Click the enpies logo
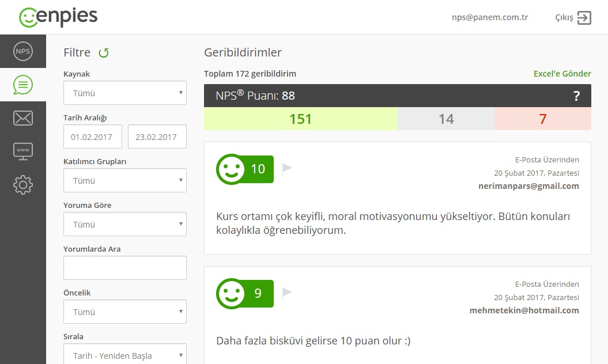 tap(58, 17)
